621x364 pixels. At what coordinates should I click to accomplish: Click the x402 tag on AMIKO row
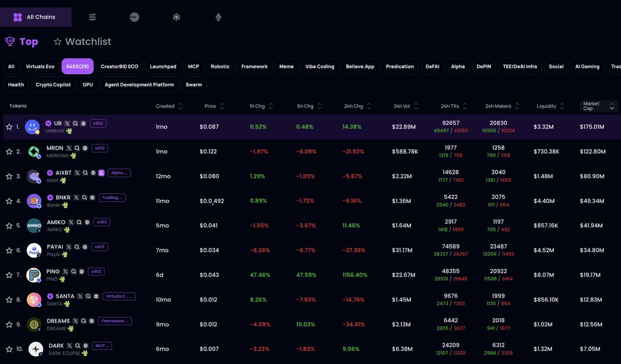coord(101,222)
